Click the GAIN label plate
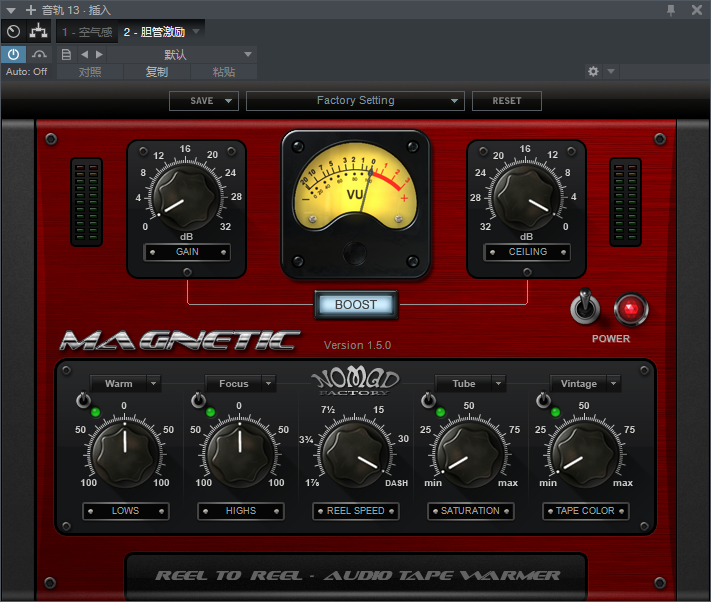This screenshot has width=711, height=602. tap(187, 252)
